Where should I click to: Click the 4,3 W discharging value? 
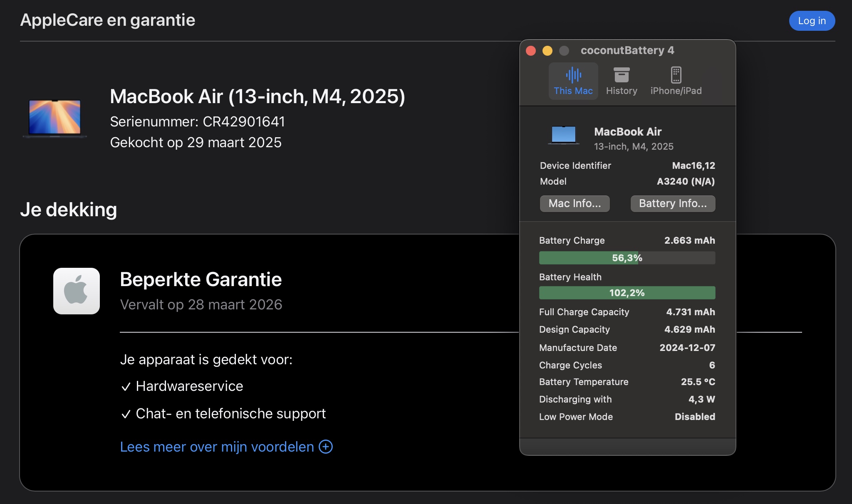[x=701, y=399]
